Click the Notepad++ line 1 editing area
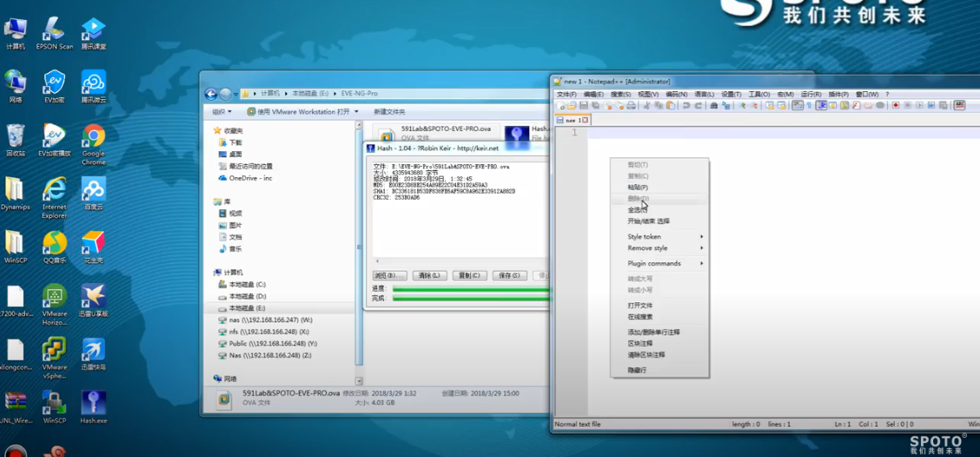The image size is (980, 457). point(784,133)
